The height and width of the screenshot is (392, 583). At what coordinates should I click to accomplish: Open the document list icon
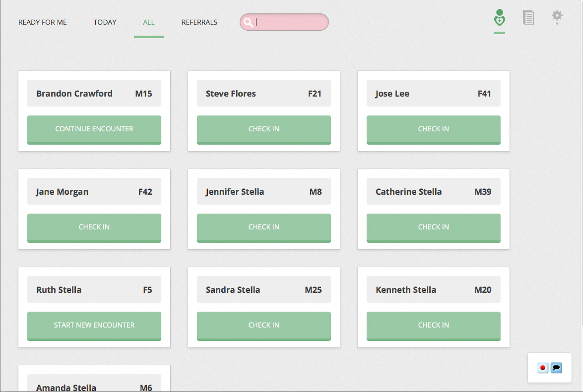pyautogui.click(x=528, y=18)
